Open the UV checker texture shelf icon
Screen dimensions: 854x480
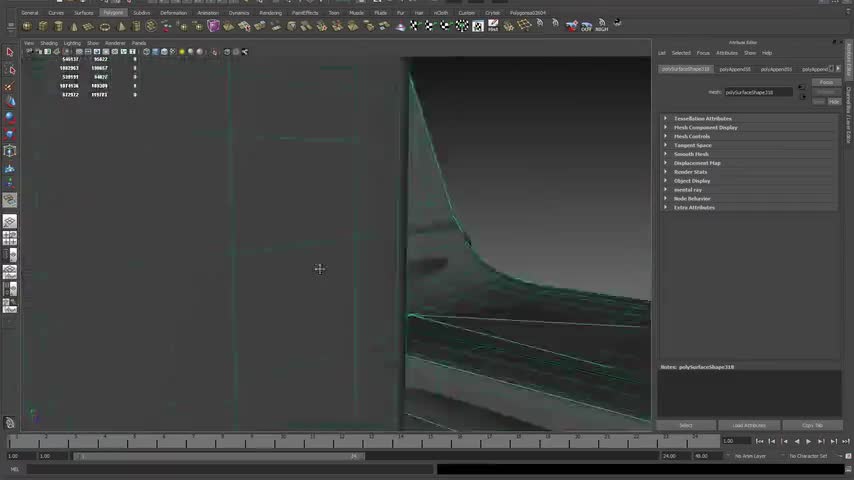click(x=478, y=25)
